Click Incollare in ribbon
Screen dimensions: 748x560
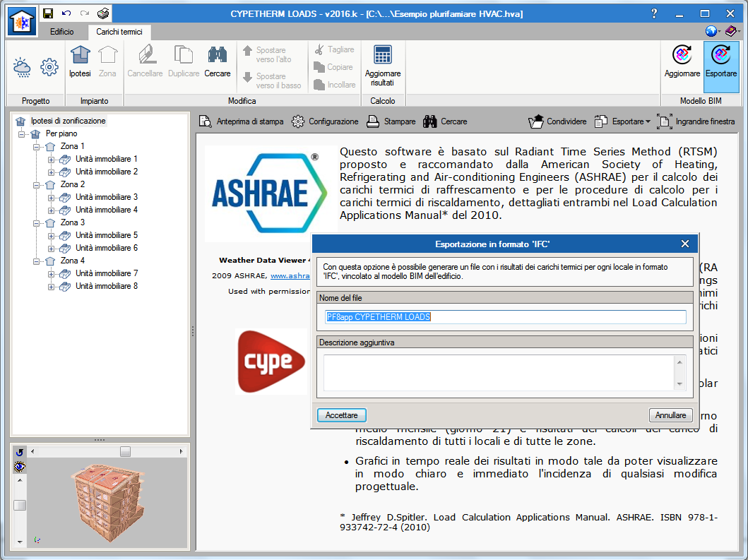(334, 85)
